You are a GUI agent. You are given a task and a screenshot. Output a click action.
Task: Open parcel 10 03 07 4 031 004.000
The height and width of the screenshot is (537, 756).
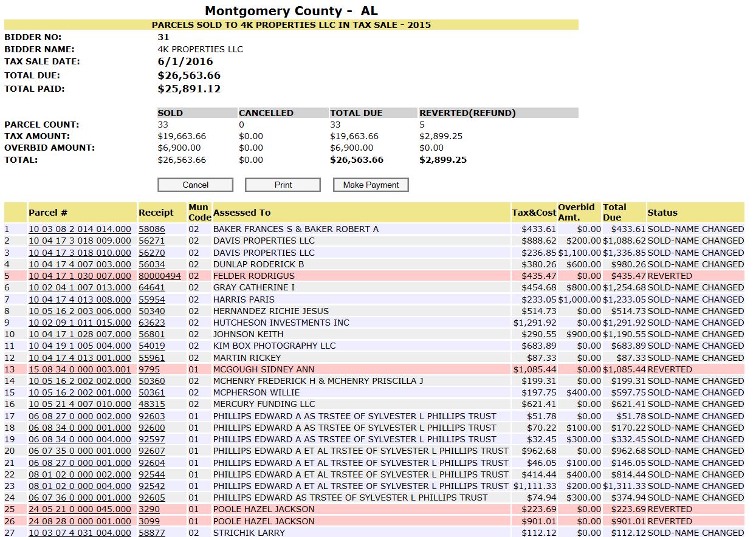[80, 533]
